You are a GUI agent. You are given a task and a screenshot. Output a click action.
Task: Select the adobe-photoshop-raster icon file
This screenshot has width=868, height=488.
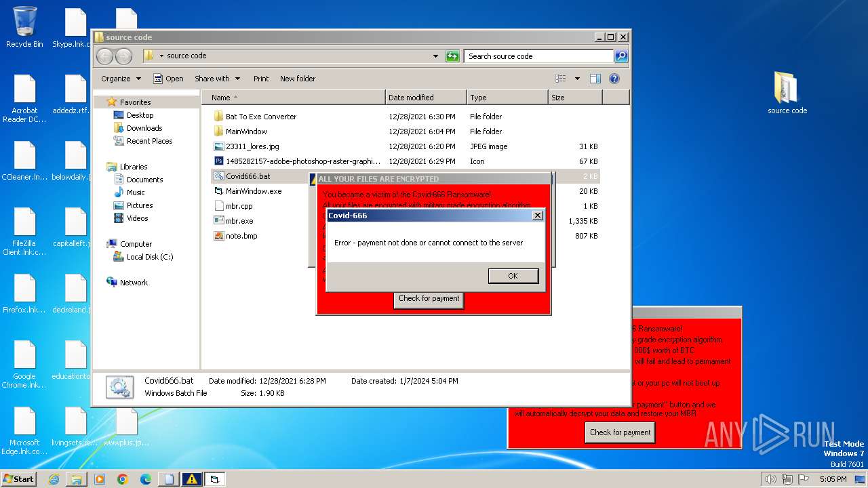303,161
